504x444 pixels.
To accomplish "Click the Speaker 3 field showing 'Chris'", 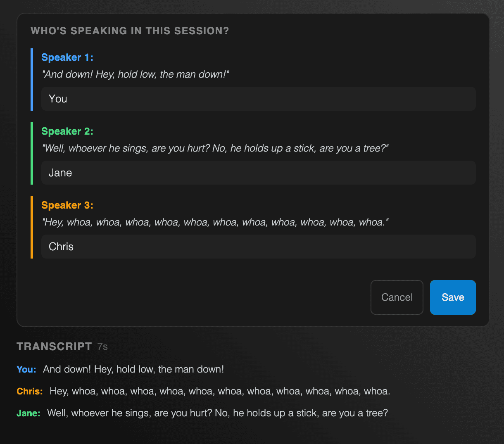I will click(258, 247).
